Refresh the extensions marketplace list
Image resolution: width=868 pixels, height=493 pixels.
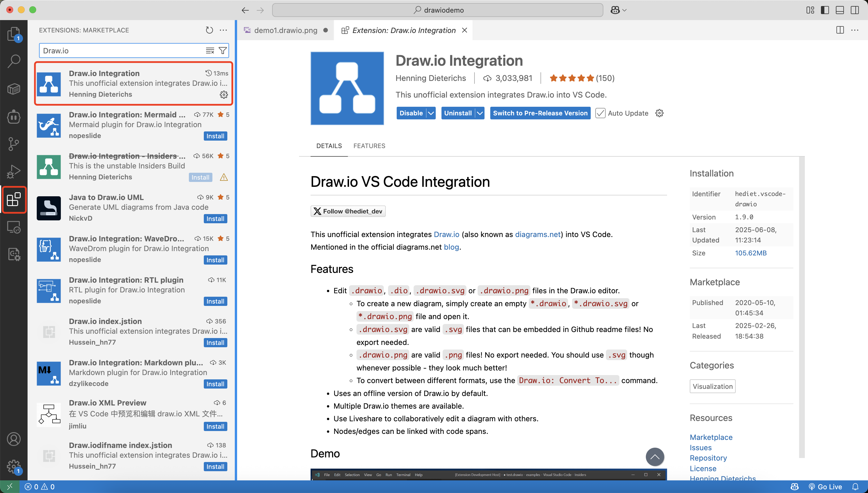tap(209, 30)
